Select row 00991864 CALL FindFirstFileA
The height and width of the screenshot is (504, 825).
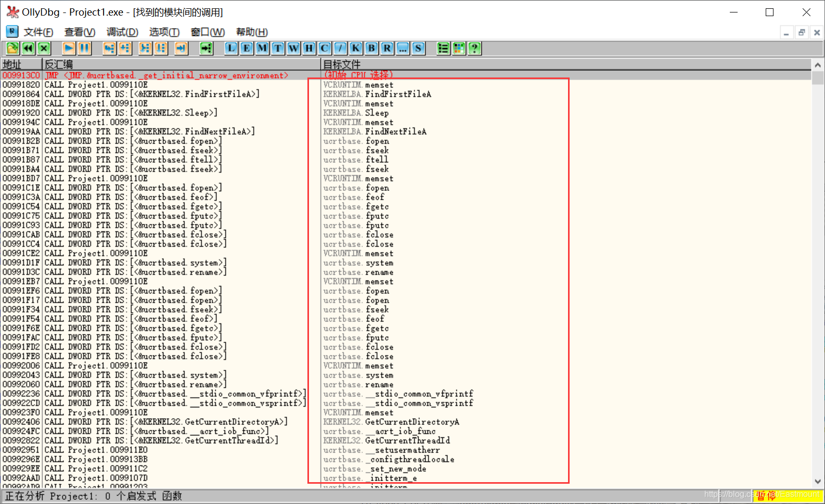tap(406, 94)
